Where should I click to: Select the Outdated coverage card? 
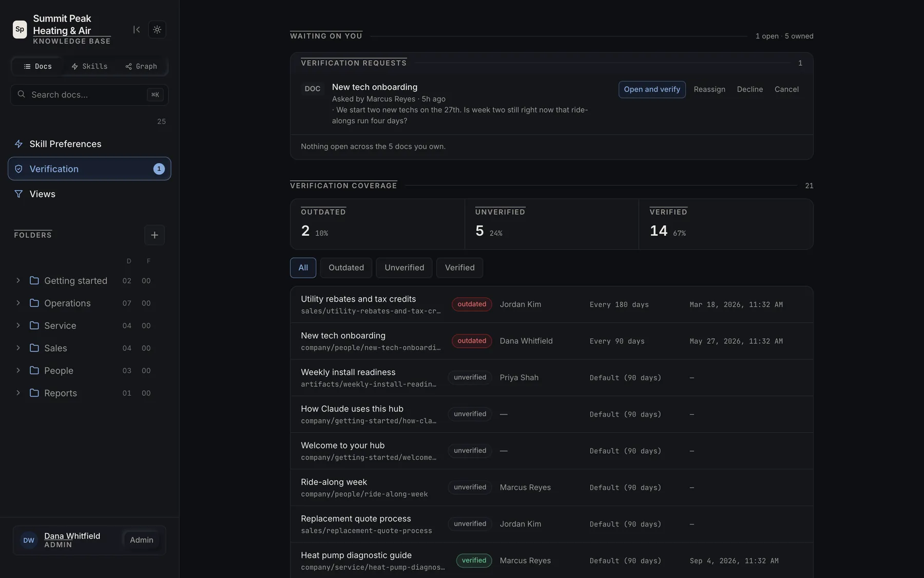click(377, 224)
